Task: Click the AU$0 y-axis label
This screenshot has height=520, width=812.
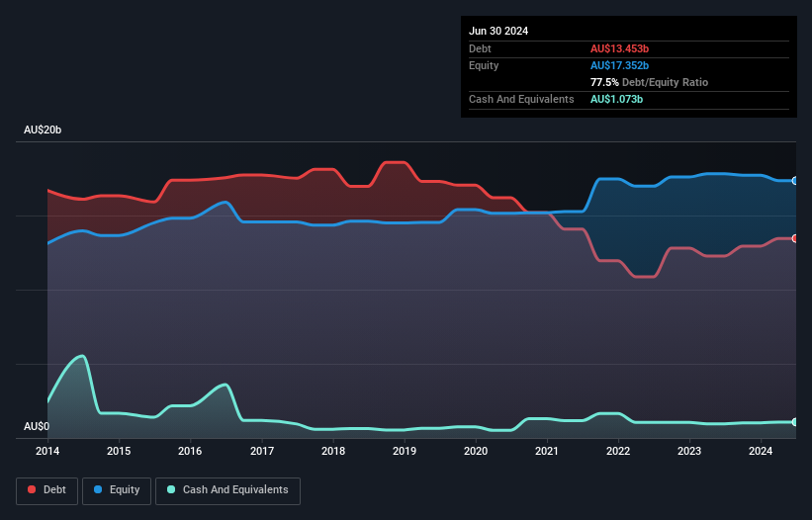Action: tap(37, 426)
